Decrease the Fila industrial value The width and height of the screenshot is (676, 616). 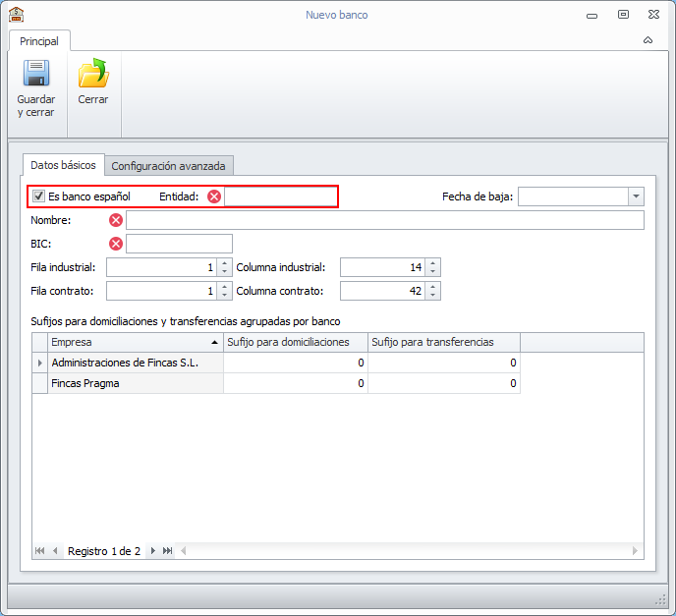(x=224, y=271)
